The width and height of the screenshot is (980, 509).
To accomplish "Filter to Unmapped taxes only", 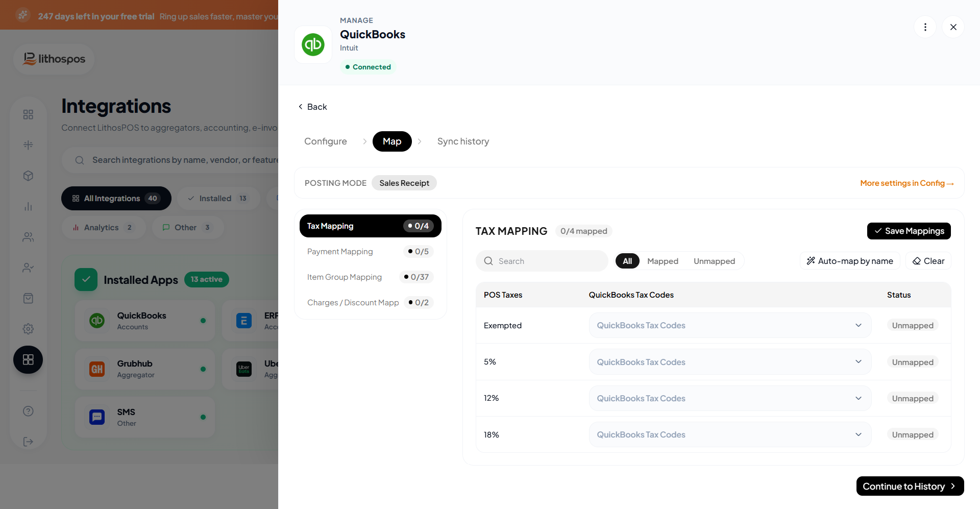I will click(714, 261).
